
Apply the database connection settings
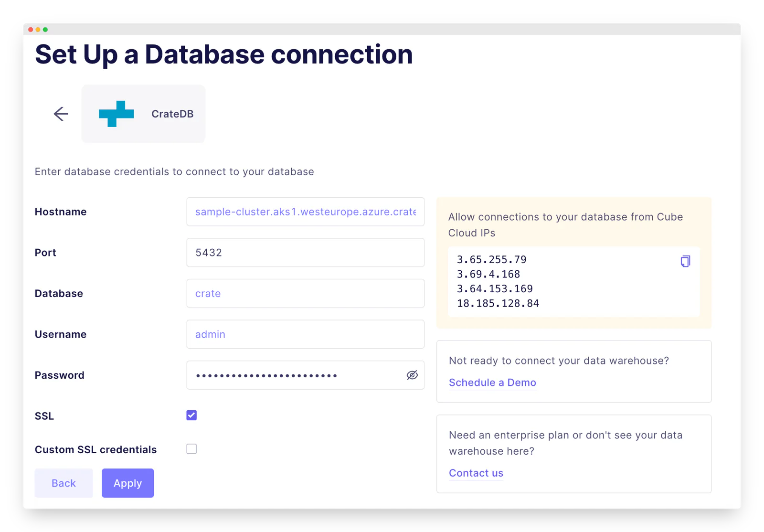pos(127,483)
